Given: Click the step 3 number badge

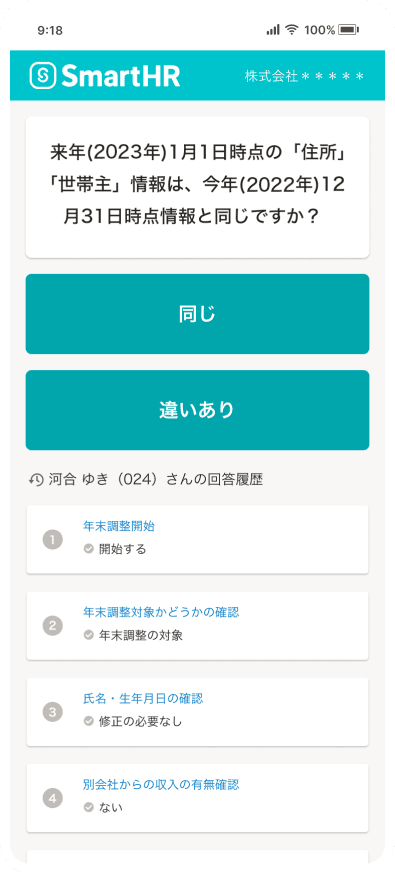Looking at the screenshot, I should pyautogui.click(x=52, y=712).
